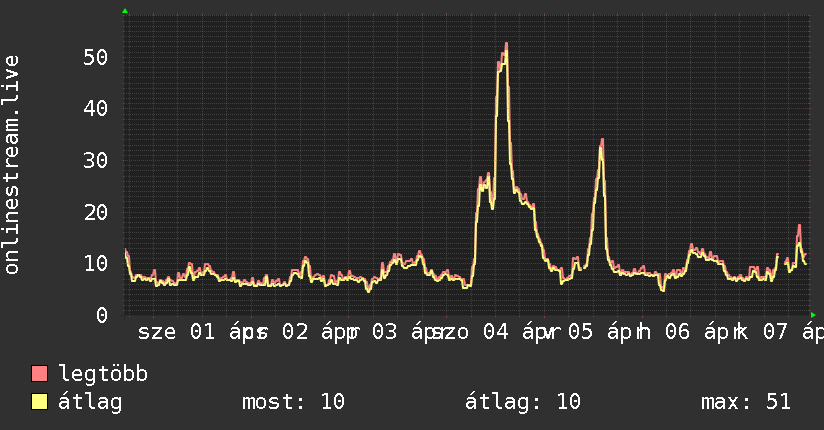
Task: Click the y-axis label 50
Action: click(96, 57)
